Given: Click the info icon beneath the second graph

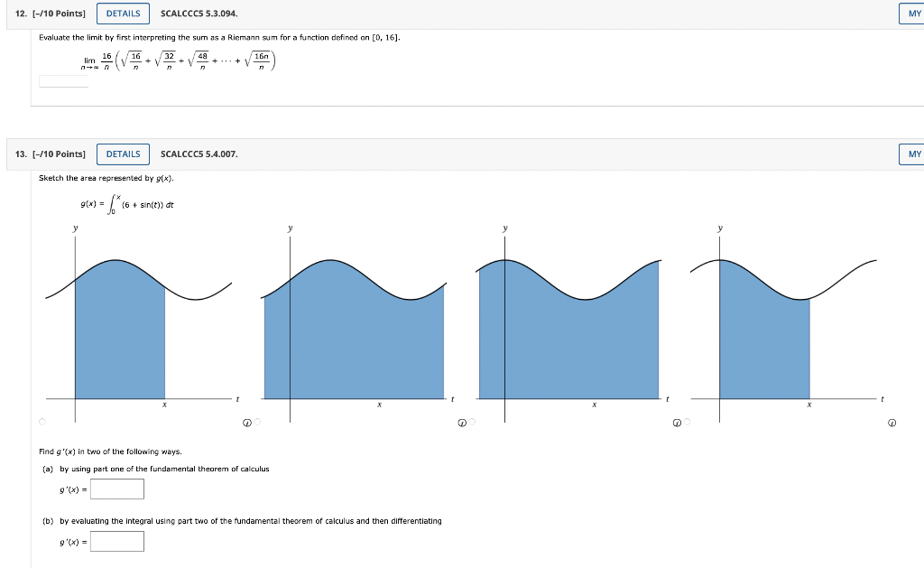Looking at the screenshot, I should pyautogui.click(x=461, y=421).
